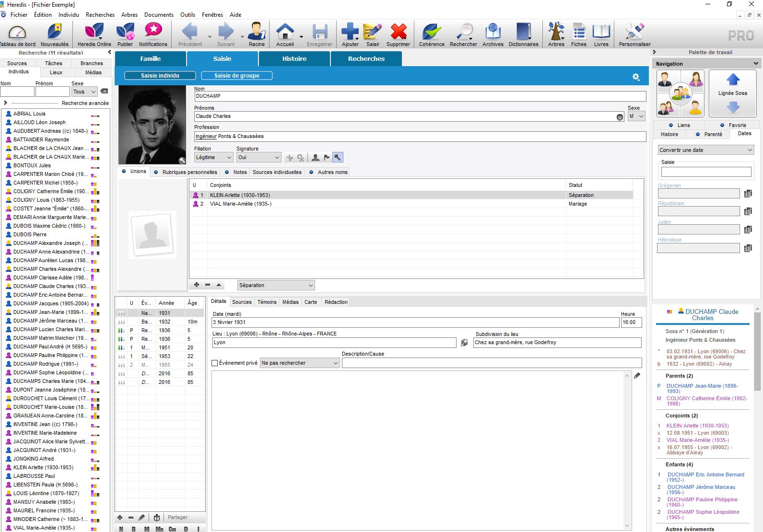
Task: Open the Arbres tree tool
Action: (556, 35)
